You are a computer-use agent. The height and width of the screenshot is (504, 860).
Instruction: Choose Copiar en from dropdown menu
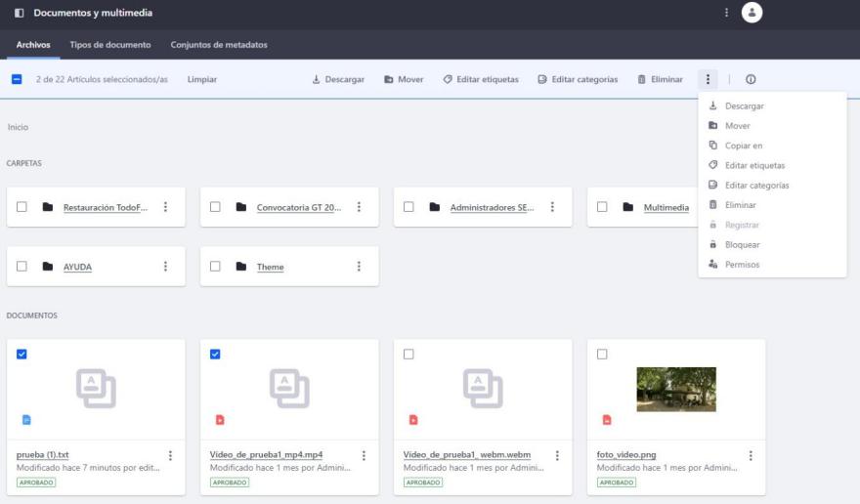click(x=772, y=146)
